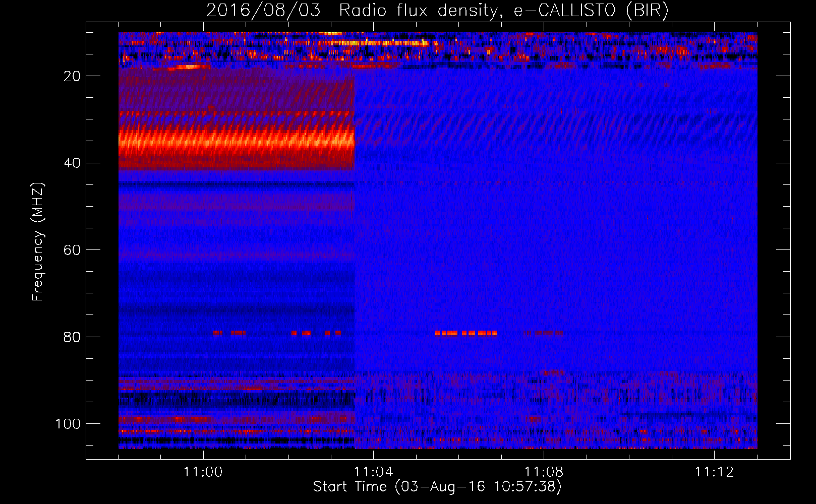Viewport: 816px width, 504px height.
Task: Click the "20" frequency tick label
Action: coord(72,76)
